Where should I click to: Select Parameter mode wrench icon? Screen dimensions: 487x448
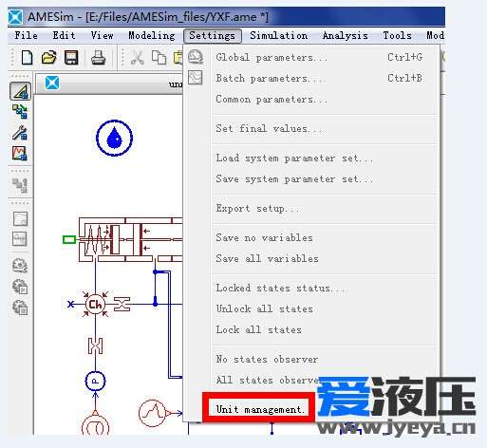tap(20, 133)
